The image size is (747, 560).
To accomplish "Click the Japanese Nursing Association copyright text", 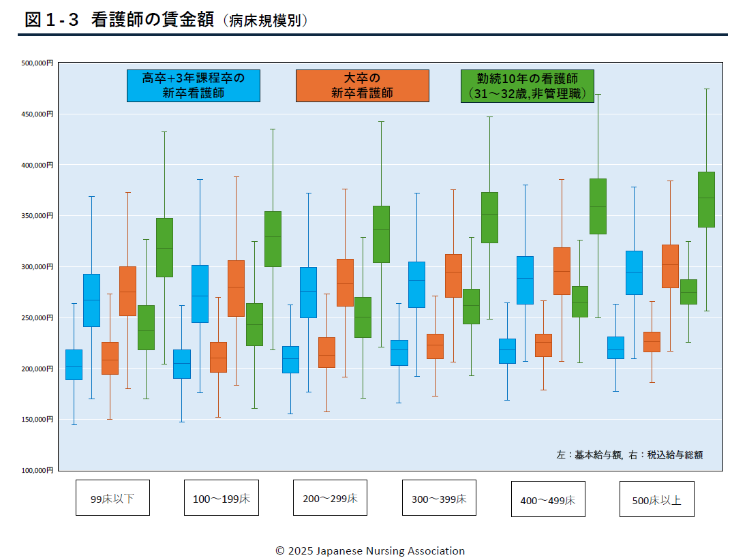I will [370, 550].
